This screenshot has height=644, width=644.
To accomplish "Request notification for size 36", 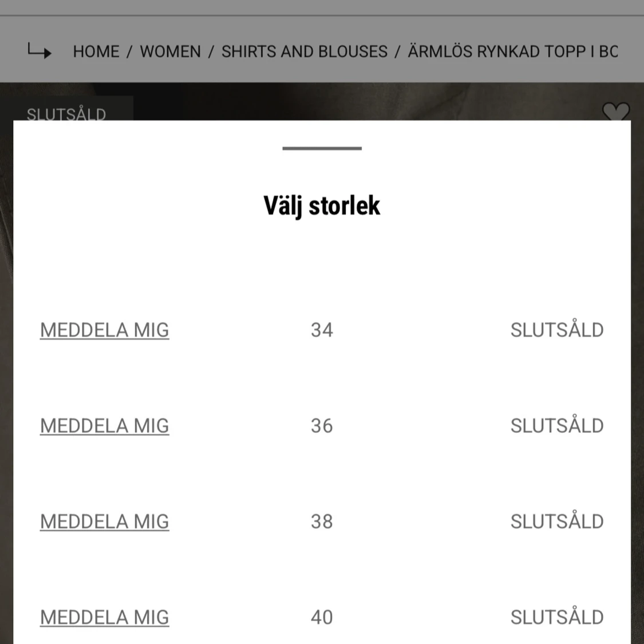I will (x=105, y=425).
